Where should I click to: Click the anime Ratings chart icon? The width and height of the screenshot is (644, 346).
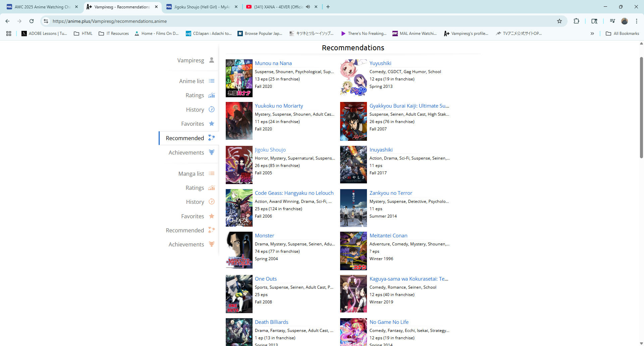click(211, 95)
